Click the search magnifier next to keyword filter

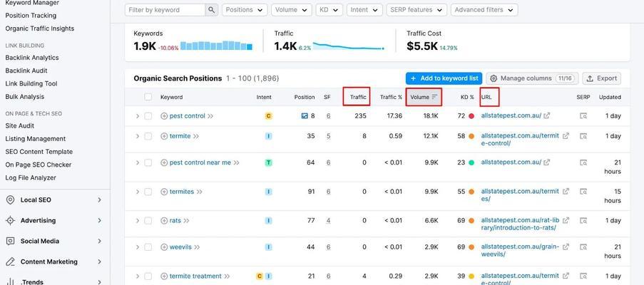pos(211,10)
